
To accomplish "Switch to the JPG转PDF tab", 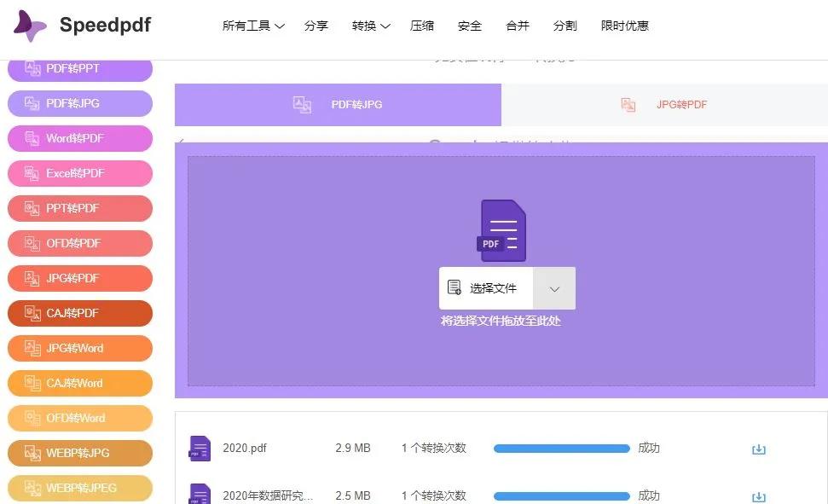I will pyautogui.click(x=682, y=104).
